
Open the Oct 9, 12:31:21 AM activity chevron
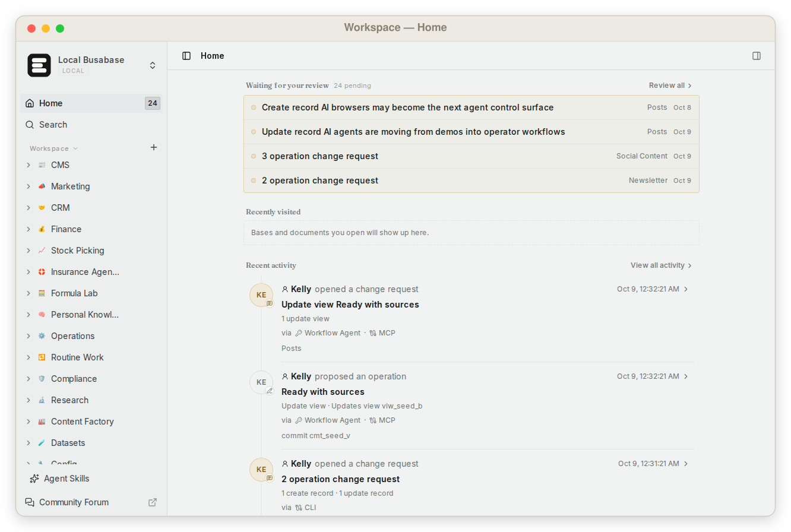click(686, 464)
